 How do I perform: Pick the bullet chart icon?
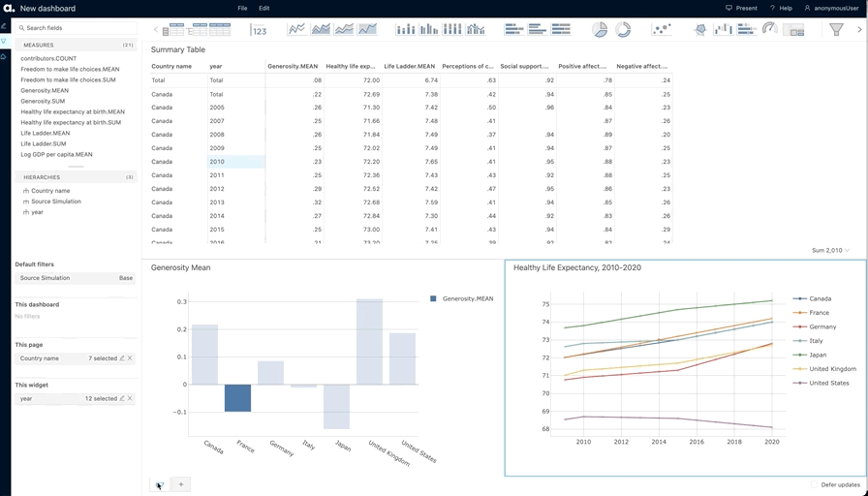[x=747, y=29]
